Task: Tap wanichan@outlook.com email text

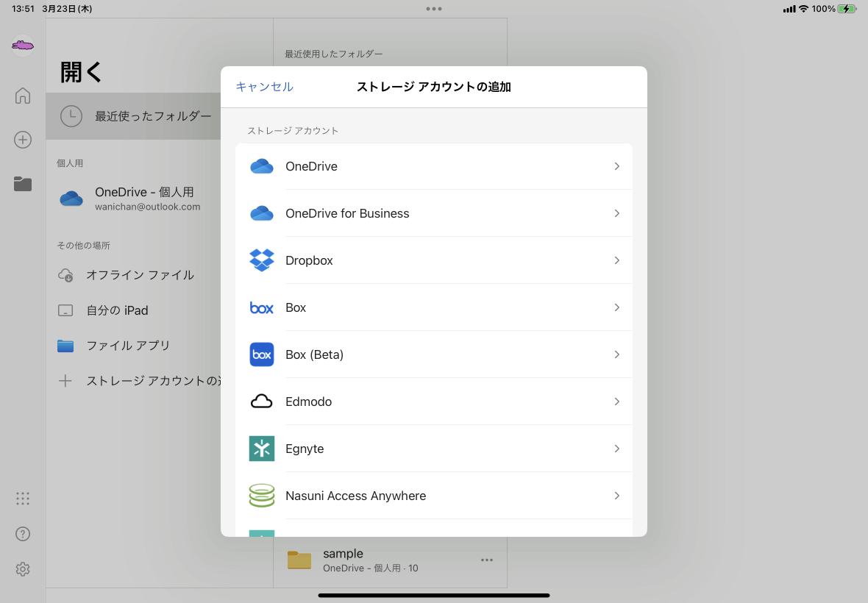Action: tap(148, 207)
